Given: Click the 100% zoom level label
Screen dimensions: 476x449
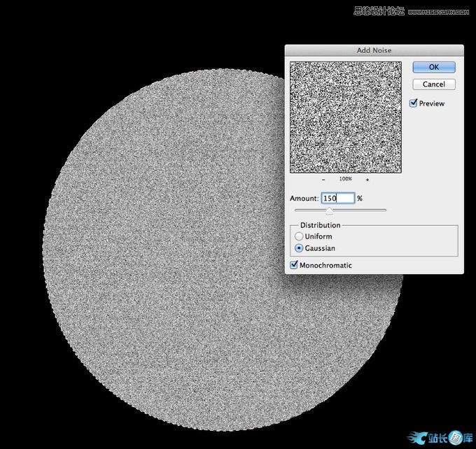Looking at the screenshot, I should coord(345,179).
